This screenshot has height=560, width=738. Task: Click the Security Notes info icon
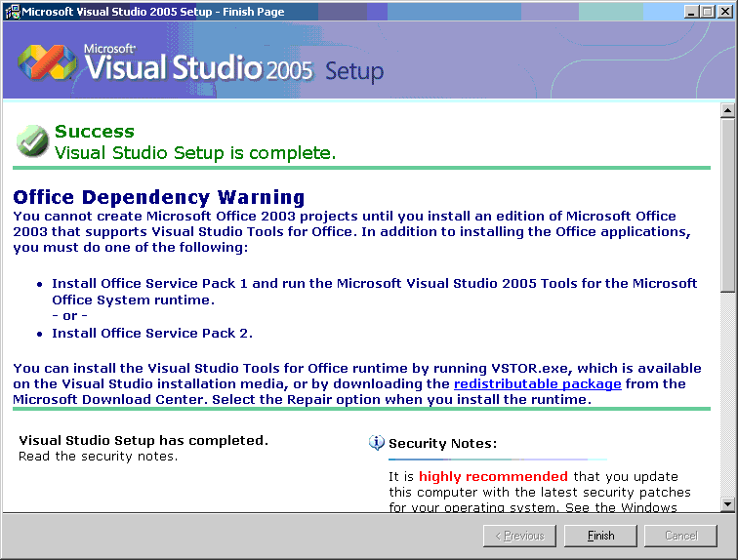point(376,443)
